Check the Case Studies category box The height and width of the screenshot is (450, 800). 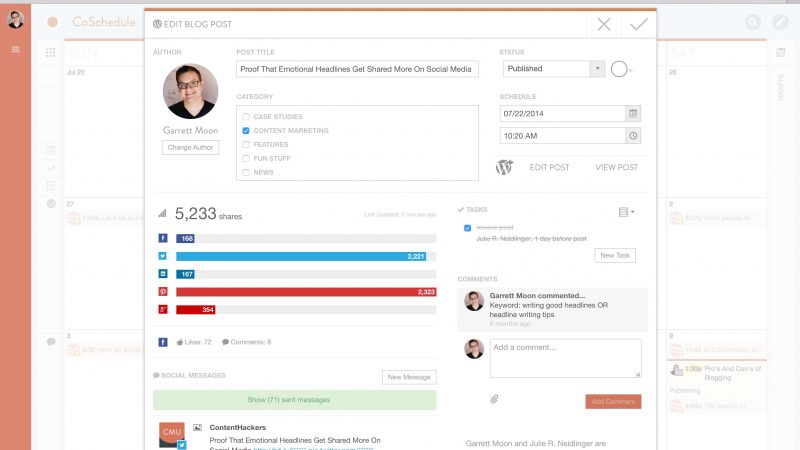(x=246, y=117)
